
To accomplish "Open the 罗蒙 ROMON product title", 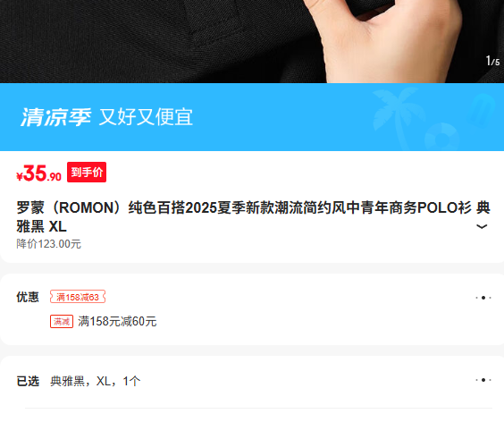I will pyautogui.click(x=253, y=216).
